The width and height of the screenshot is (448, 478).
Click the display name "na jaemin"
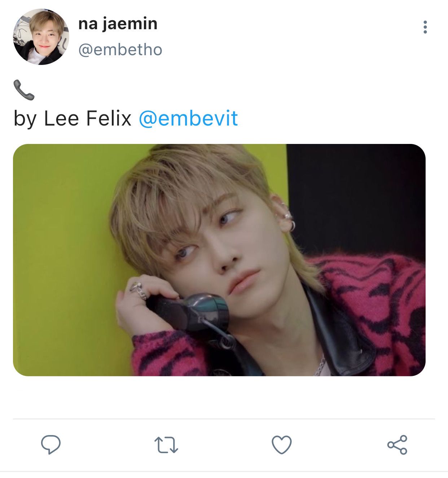[x=118, y=24]
